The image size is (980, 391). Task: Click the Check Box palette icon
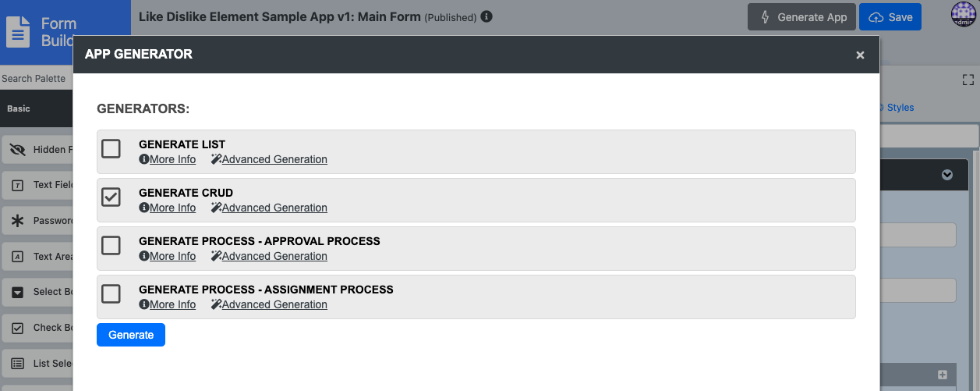[17, 328]
